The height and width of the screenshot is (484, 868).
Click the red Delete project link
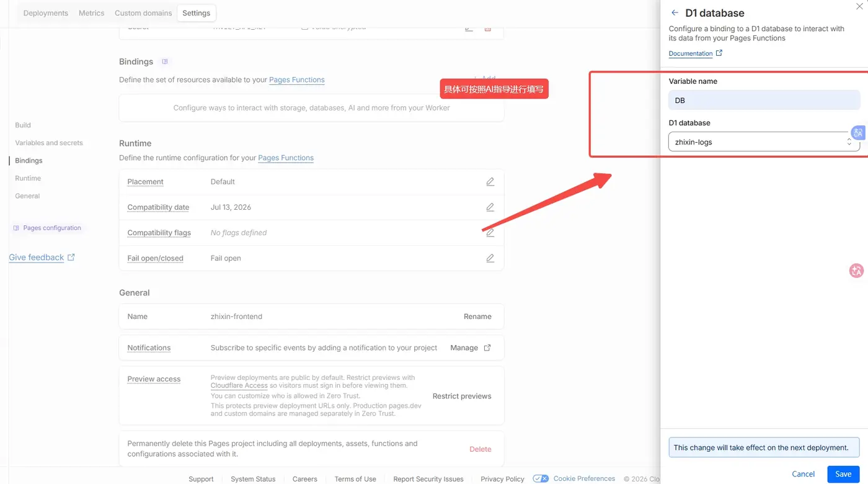480,449
